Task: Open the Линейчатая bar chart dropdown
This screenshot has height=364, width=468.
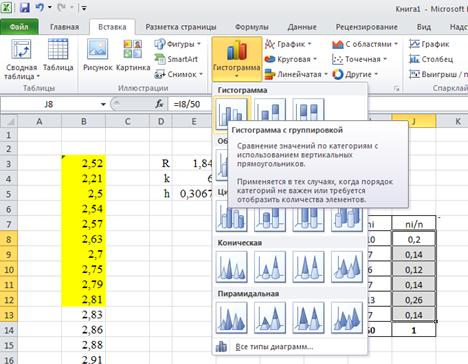Action: pyautogui.click(x=296, y=74)
